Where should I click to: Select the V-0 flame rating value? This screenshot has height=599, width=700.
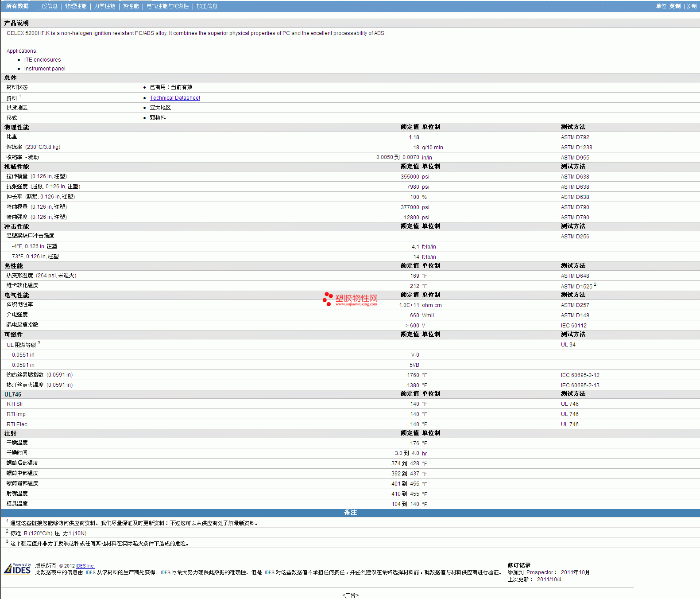(x=415, y=355)
